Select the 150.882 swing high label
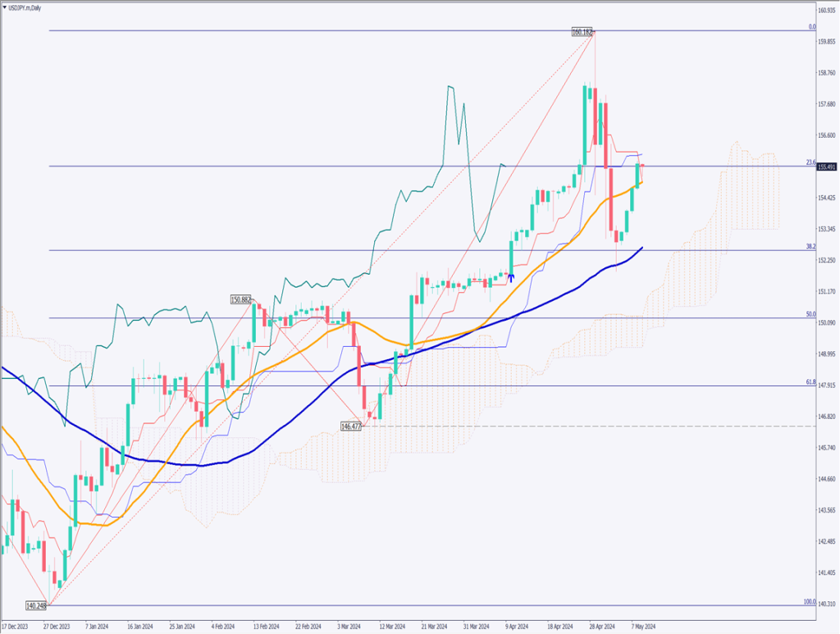This screenshot has width=840, height=634. [240, 300]
